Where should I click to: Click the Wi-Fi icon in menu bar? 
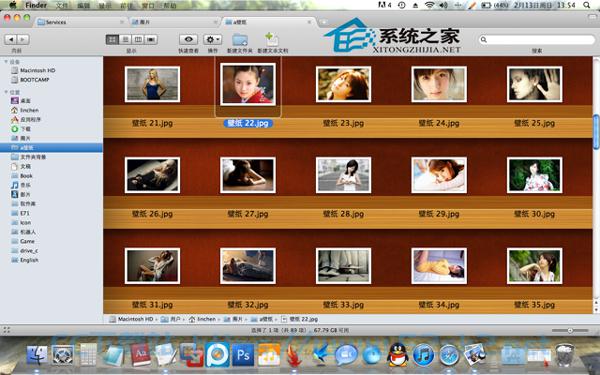[x=430, y=5]
